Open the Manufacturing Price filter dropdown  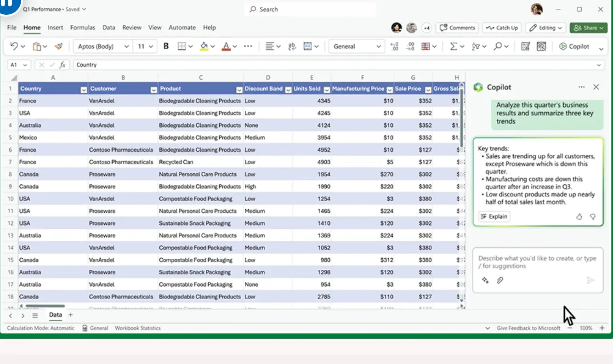point(390,90)
